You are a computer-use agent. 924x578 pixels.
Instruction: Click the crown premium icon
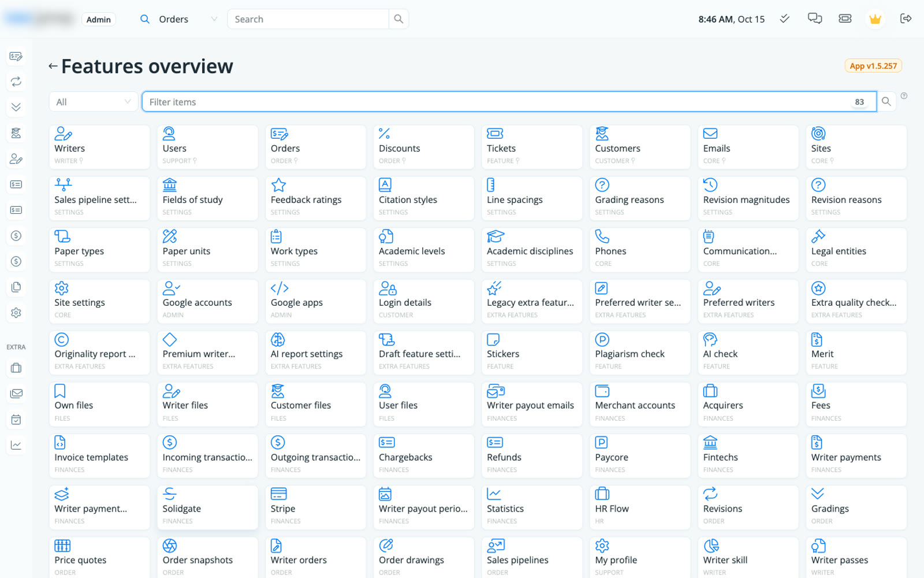tap(875, 19)
